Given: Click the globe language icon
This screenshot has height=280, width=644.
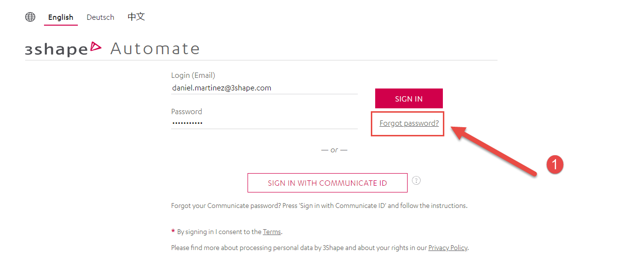Looking at the screenshot, I should coord(30,17).
